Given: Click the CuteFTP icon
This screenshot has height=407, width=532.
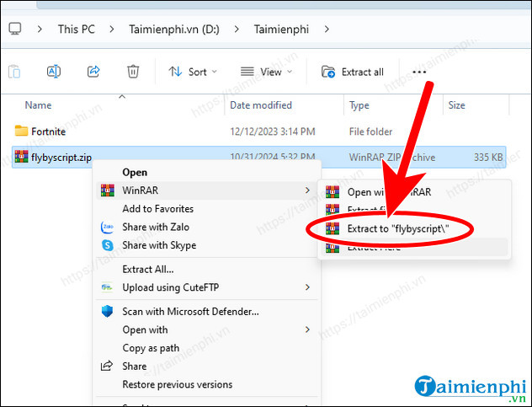Looking at the screenshot, I should pyautogui.click(x=107, y=287).
